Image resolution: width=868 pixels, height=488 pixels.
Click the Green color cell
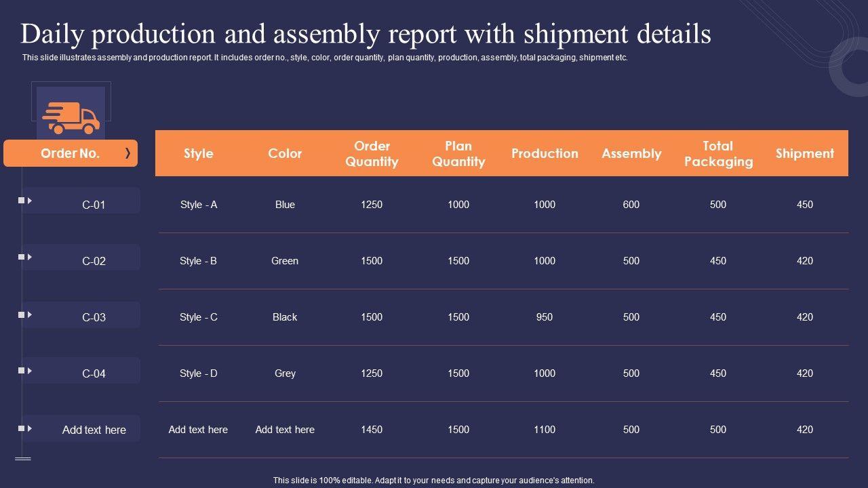click(x=285, y=261)
